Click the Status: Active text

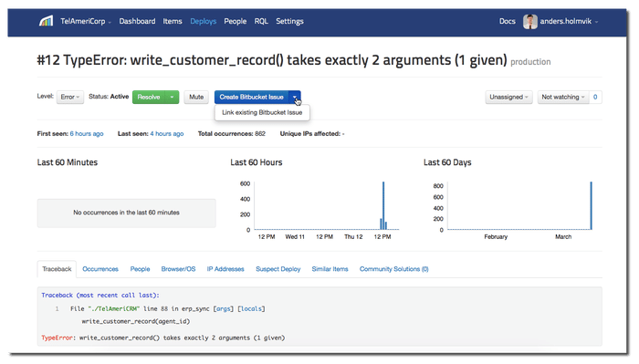pos(109,97)
